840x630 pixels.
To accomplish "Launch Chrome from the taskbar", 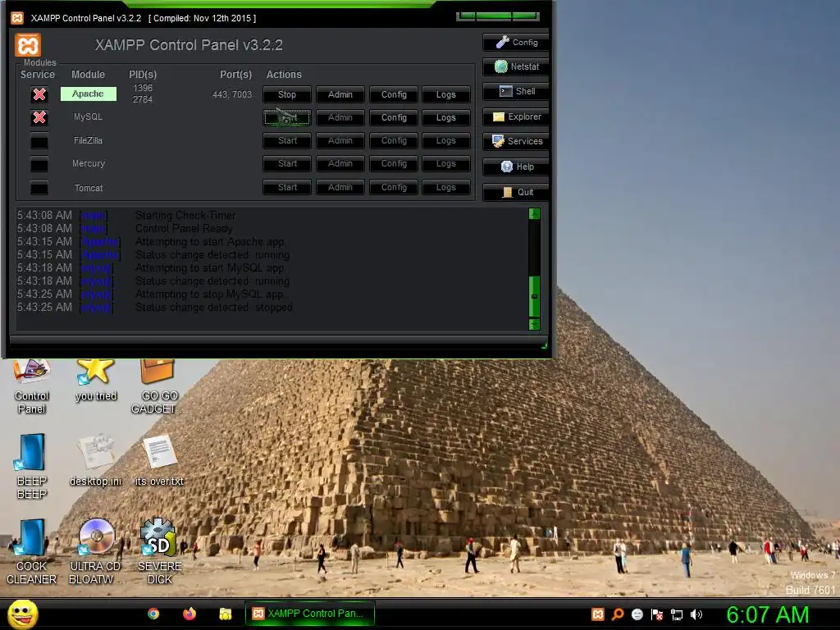I will [x=153, y=614].
